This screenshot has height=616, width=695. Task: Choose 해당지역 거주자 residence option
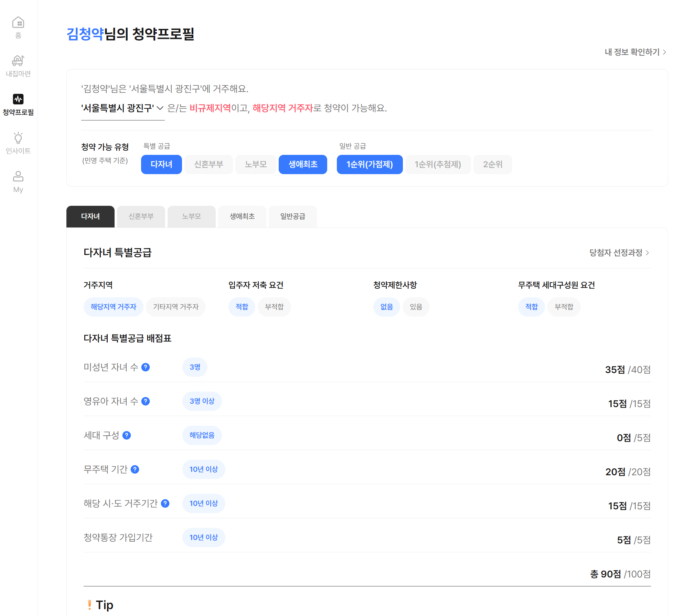coord(114,307)
